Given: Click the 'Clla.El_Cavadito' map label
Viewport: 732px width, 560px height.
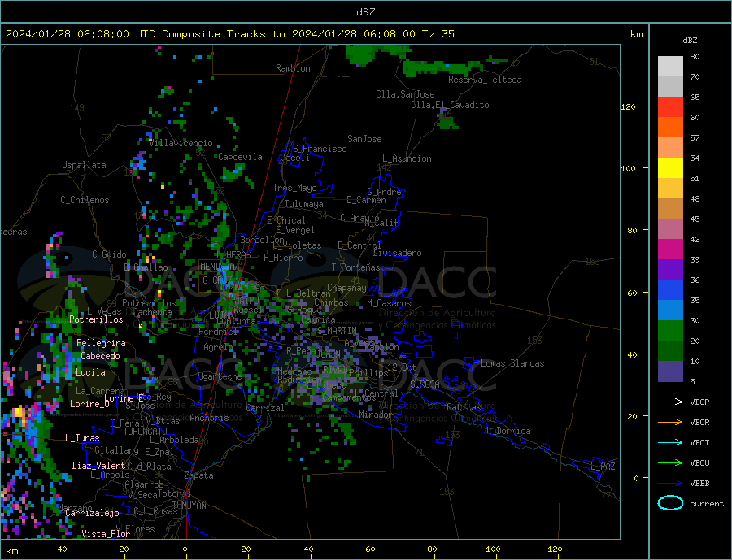Looking at the screenshot, I should pos(450,105).
